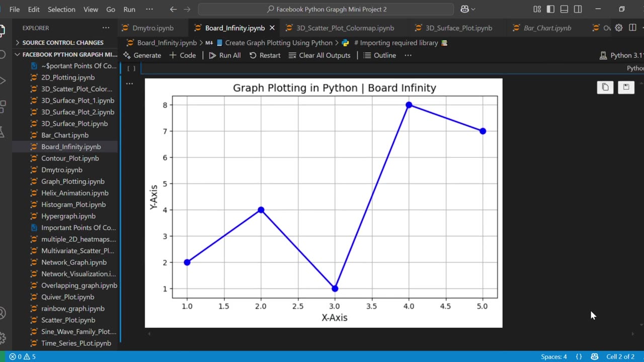
Task: Open notebook settings gear icon in tab bar
Action: tap(619, 28)
